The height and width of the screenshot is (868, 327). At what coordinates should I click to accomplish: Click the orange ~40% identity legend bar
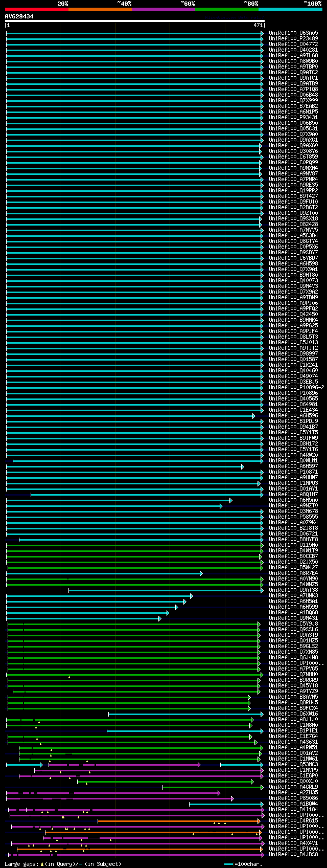pos(100,9)
